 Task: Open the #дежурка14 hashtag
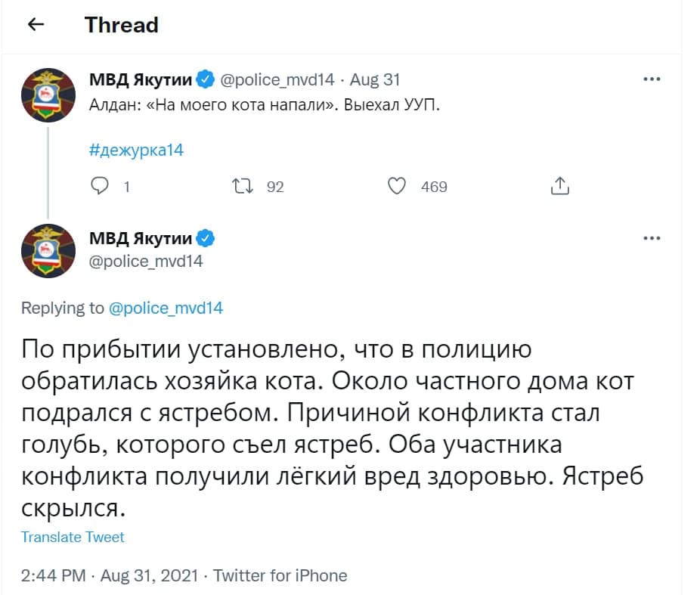tap(136, 150)
